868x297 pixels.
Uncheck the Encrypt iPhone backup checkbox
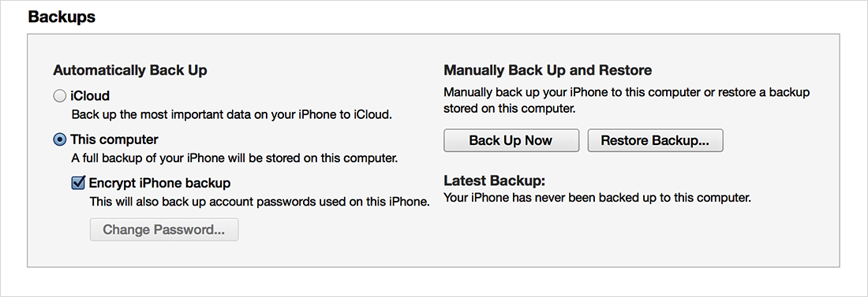(x=78, y=183)
